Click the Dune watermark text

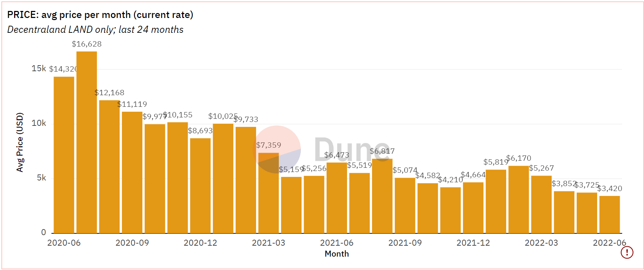[x=352, y=150]
